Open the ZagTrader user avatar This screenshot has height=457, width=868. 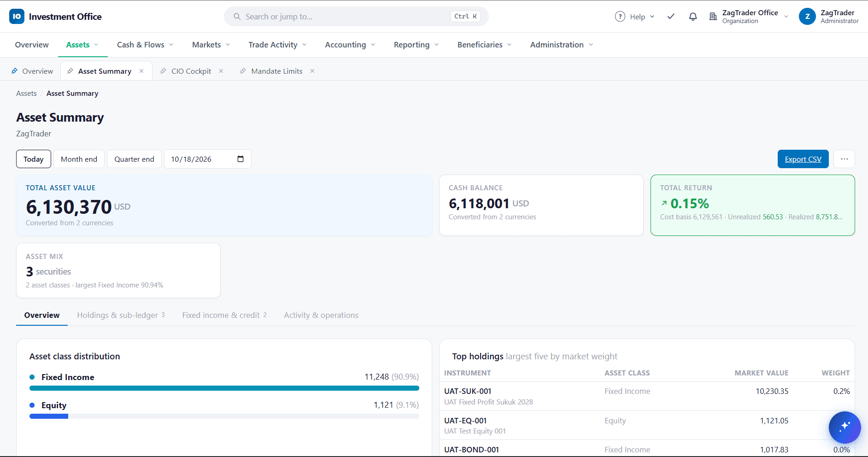[807, 17]
